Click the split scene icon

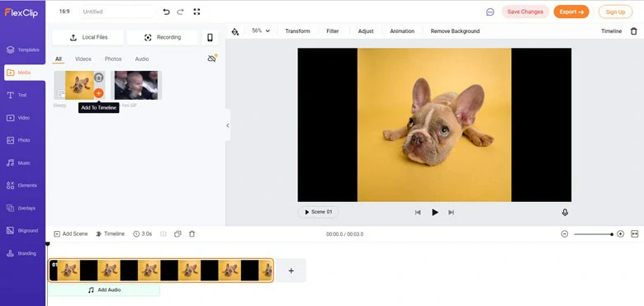coord(163,233)
